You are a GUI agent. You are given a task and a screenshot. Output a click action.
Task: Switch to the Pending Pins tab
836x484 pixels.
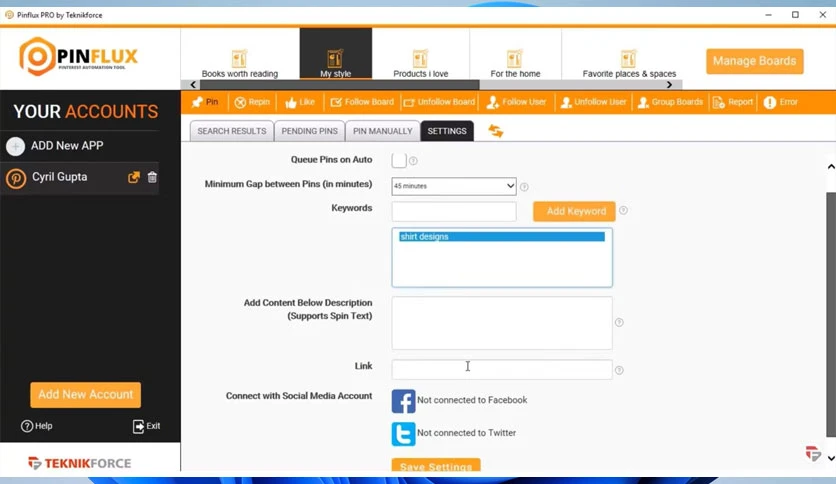[x=308, y=131]
